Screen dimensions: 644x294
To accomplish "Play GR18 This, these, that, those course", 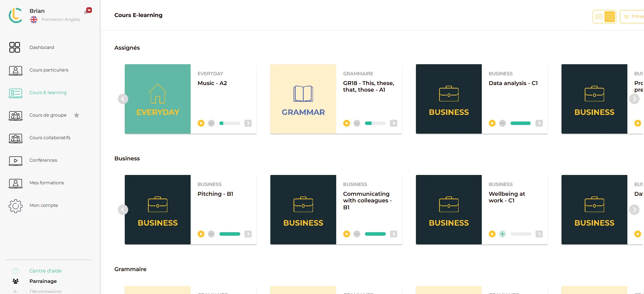I will click(x=347, y=123).
